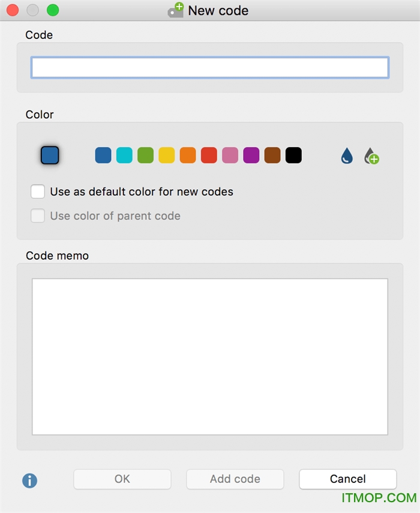Open the blue droplet color picker
Screen dimensions: 420x513
tap(347, 156)
